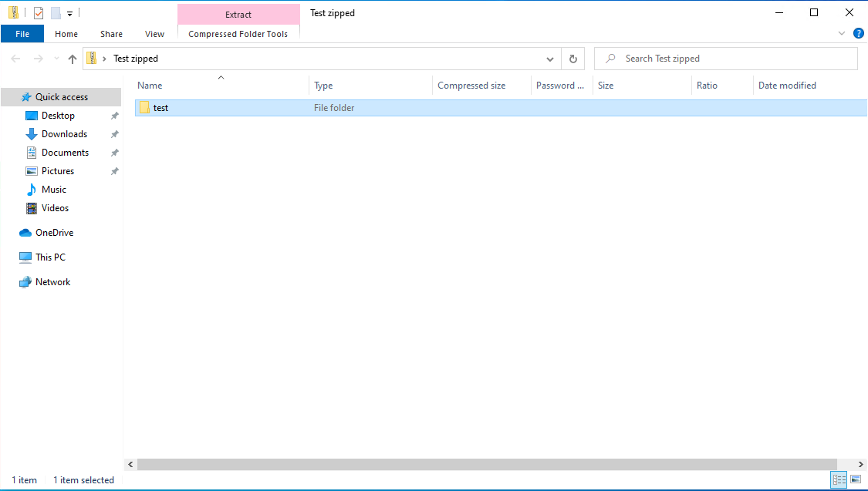Click the Properties icon in Quick Access Toolbar
The width and height of the screenshot is (868, 491).
38,12
